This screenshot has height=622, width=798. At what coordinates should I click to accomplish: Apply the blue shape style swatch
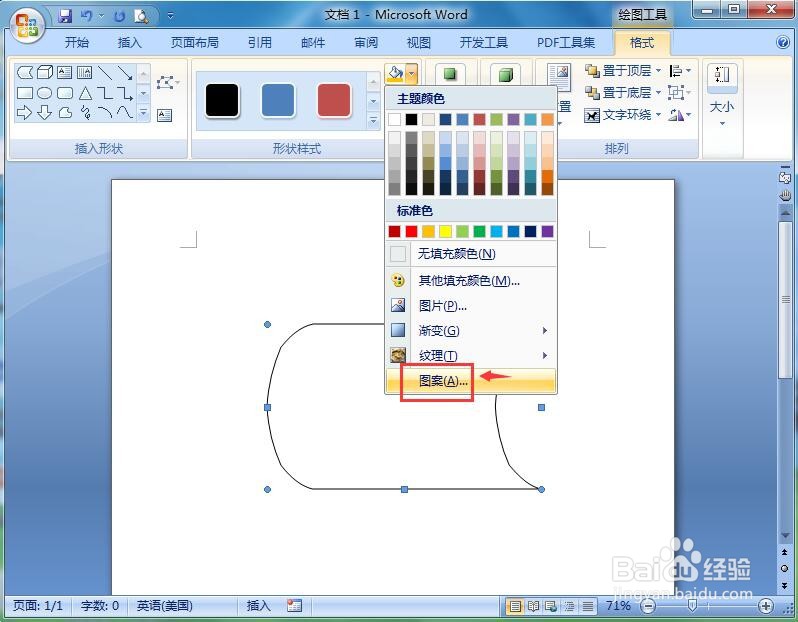(278, 101)
